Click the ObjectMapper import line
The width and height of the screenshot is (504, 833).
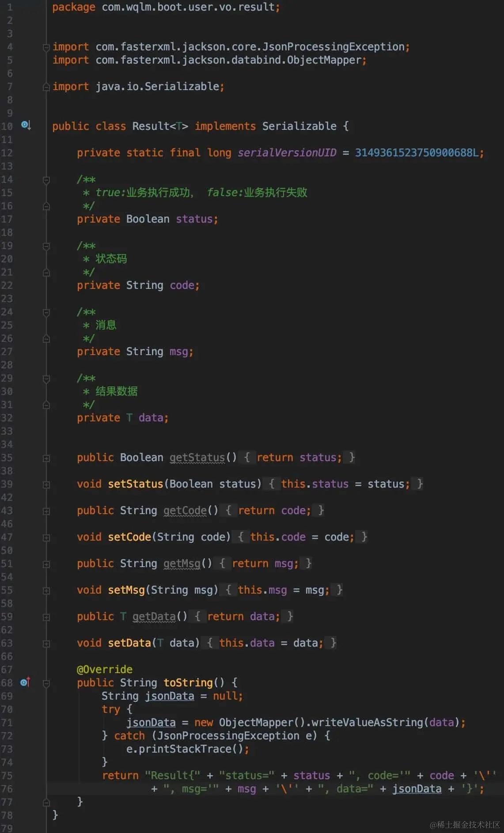[209, 60]
